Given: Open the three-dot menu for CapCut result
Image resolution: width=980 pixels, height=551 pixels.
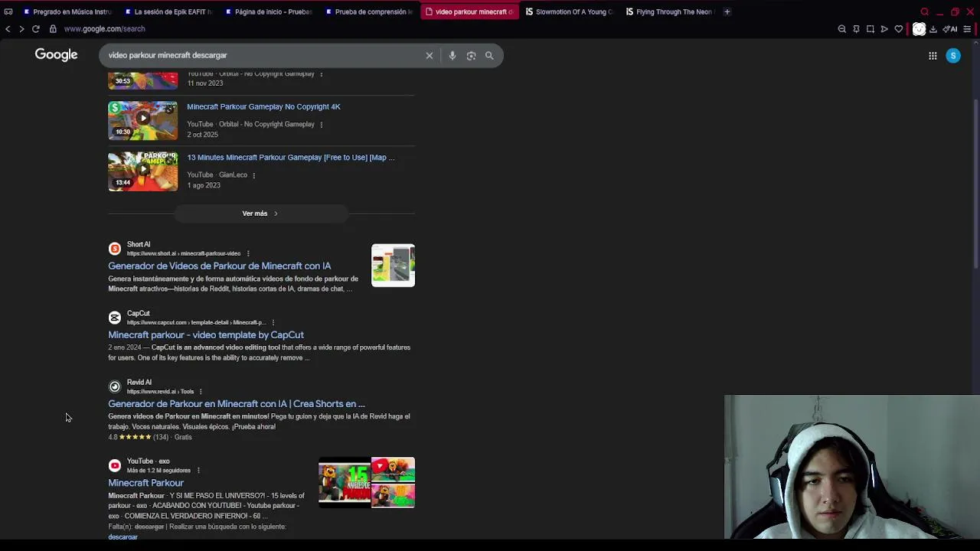Looking at the screenshot, I should 273,322.
